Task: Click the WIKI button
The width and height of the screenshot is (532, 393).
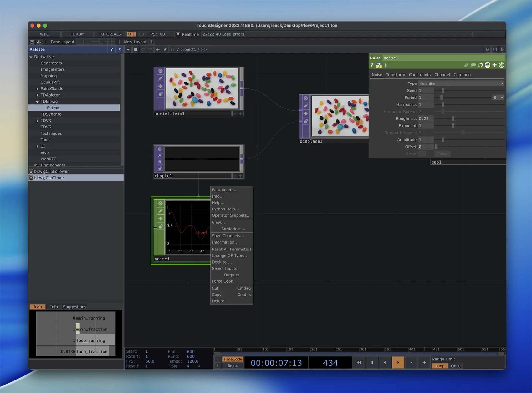Action: [x=44, y=34]
